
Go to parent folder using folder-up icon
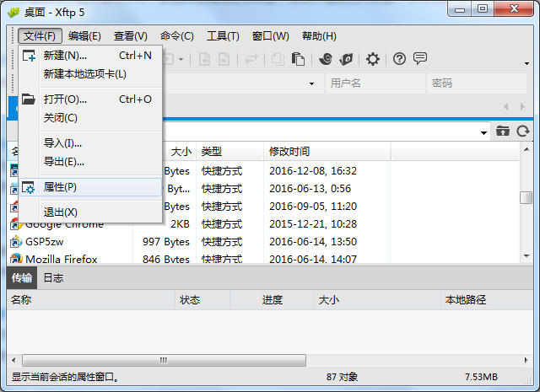[503, 132]
